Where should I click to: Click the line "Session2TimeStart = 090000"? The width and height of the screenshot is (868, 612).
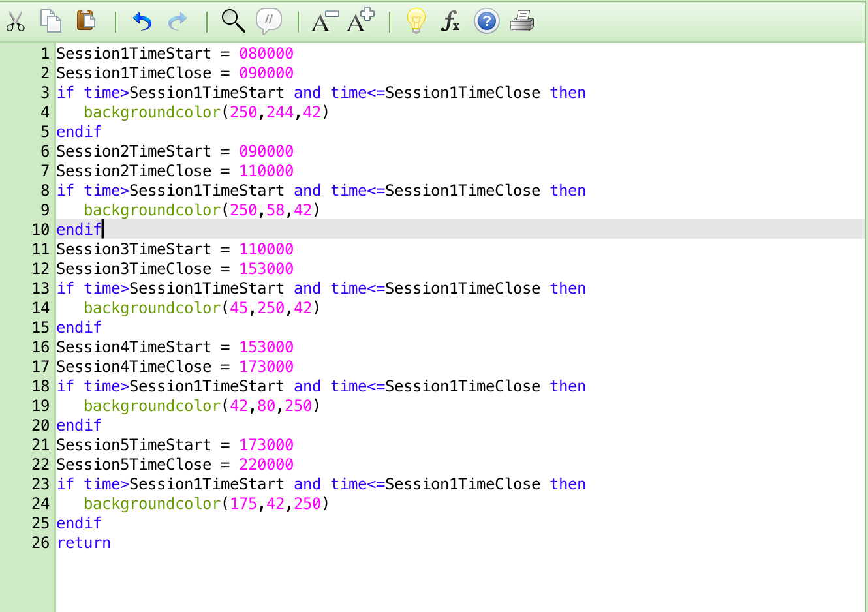pos(175,151)
